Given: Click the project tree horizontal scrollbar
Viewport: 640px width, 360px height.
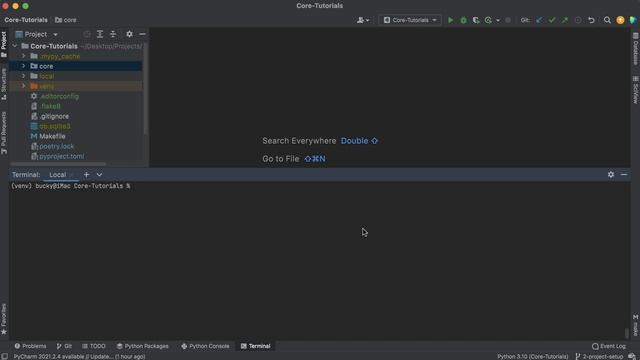Looking at the screenshot, I should click(58, 164).
